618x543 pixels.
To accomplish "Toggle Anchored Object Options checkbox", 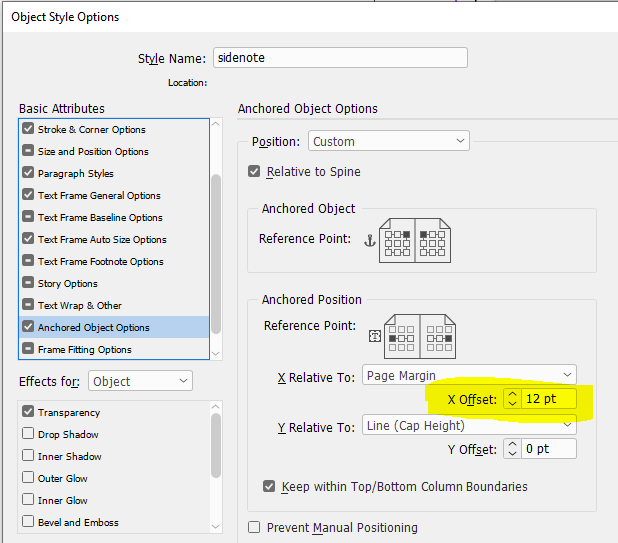I will coord(28,327).
